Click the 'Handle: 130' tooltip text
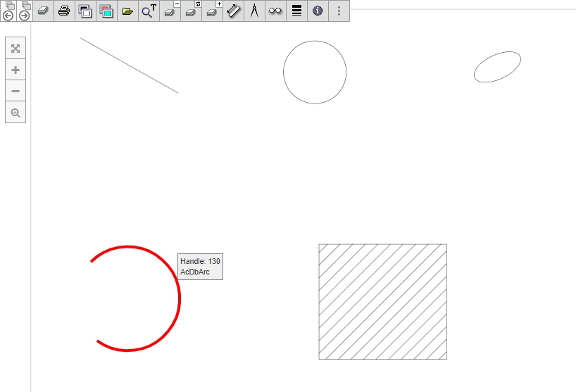 (x=200, y=261)
